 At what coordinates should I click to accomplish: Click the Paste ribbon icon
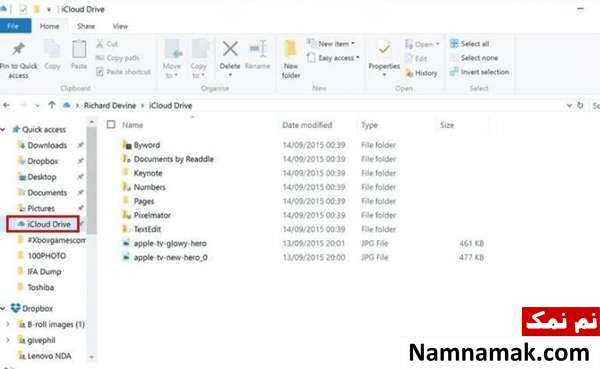79,50
